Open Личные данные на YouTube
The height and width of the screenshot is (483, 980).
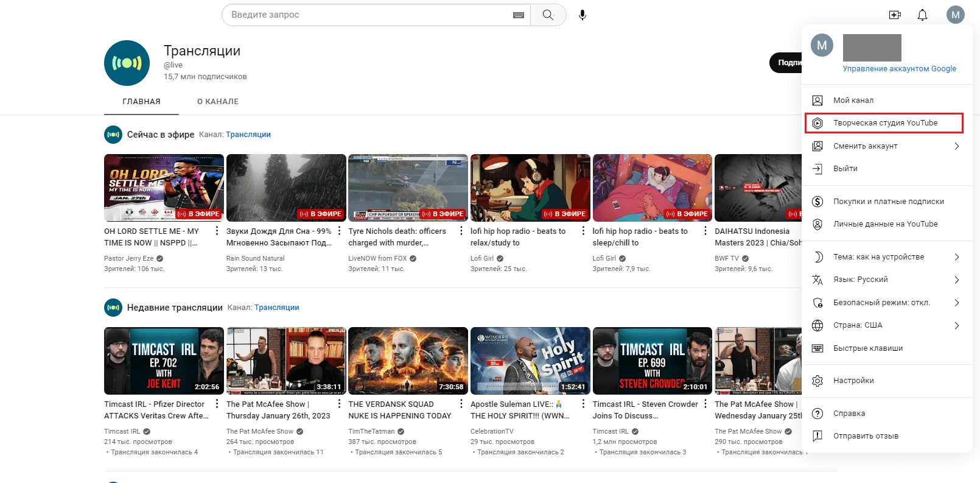pyautogui.click(x=887, y=224)
